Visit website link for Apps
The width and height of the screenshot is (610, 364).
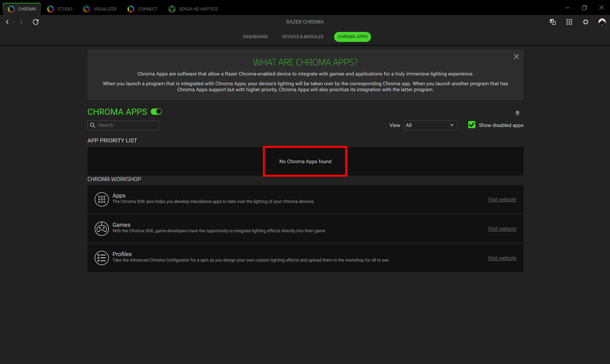click(x=502, y=199)
